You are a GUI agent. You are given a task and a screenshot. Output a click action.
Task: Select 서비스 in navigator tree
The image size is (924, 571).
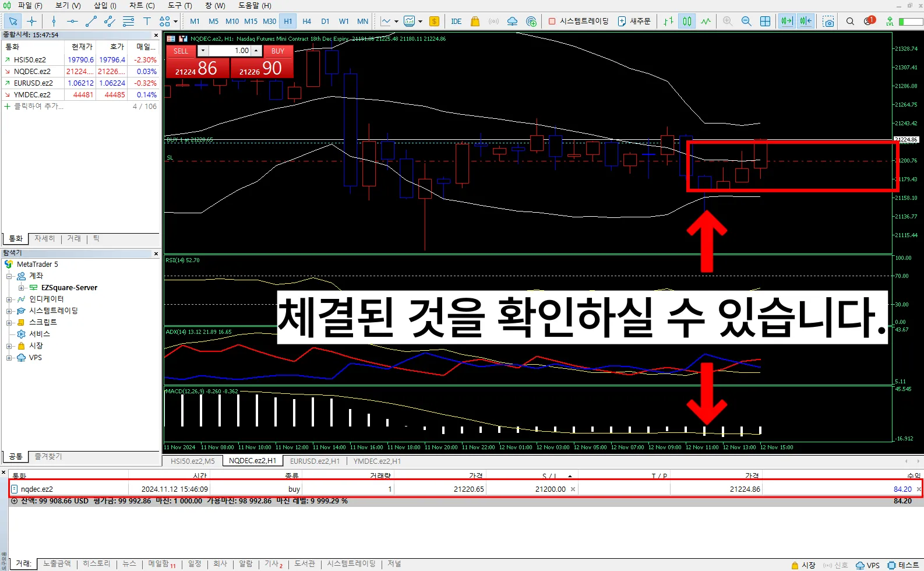[40, 334]
